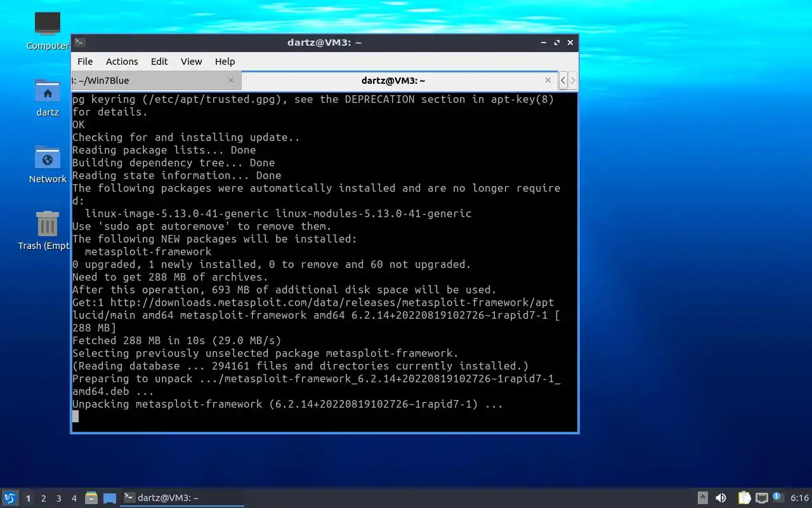Click 'Unpacking metasploit-framework' line
Viewport: 812px width, 508px height.
tap(287, 404)
